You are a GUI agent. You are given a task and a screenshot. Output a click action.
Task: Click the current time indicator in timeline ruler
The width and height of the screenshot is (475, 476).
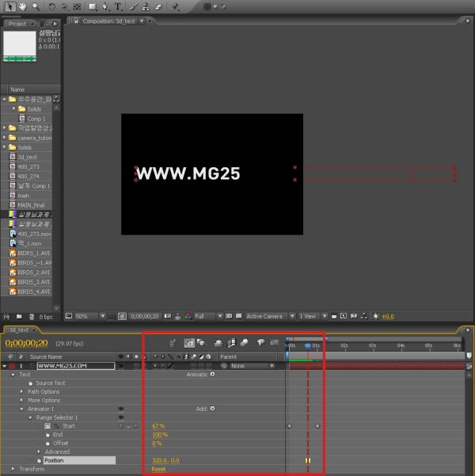pyautogui.click(x=308, y=345)
